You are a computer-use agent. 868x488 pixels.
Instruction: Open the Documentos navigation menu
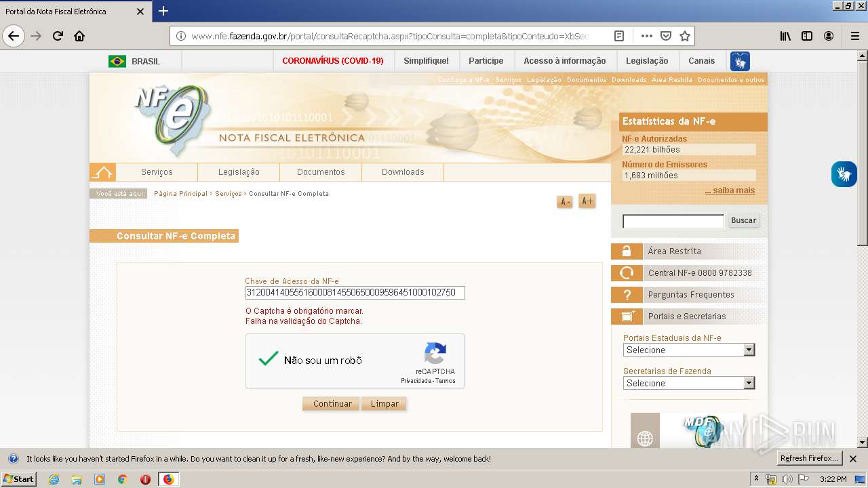click(321, 172)
